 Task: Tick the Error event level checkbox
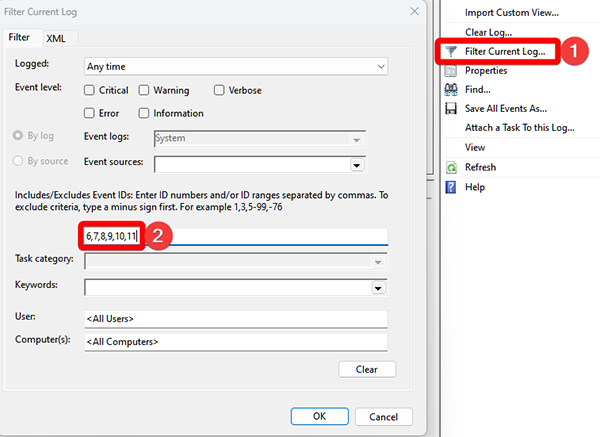click(91, 113)
